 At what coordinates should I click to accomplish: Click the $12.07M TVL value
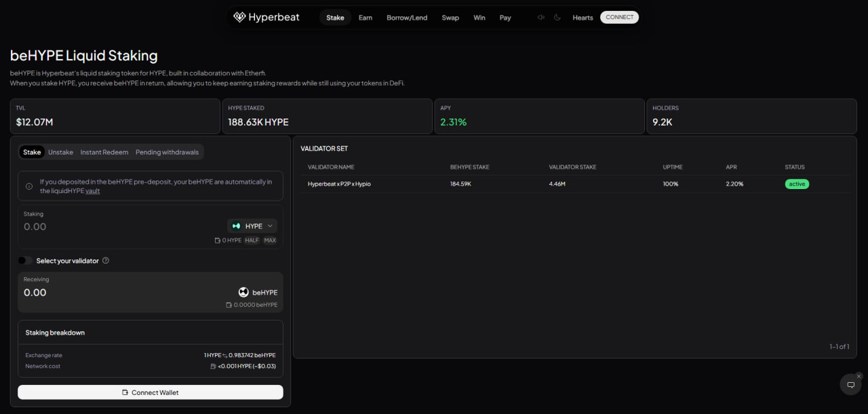pos(35,123)
